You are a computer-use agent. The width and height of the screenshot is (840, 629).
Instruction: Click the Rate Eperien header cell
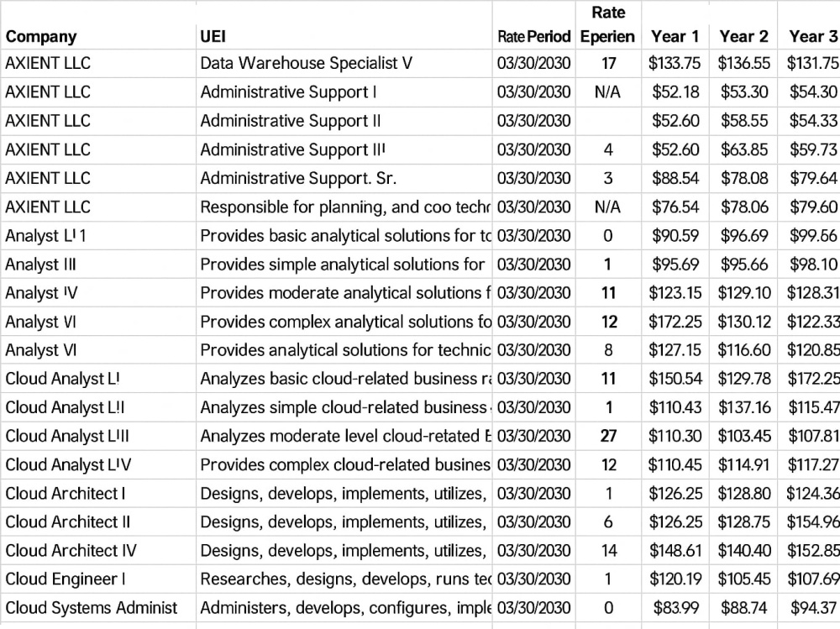[608, 24]
